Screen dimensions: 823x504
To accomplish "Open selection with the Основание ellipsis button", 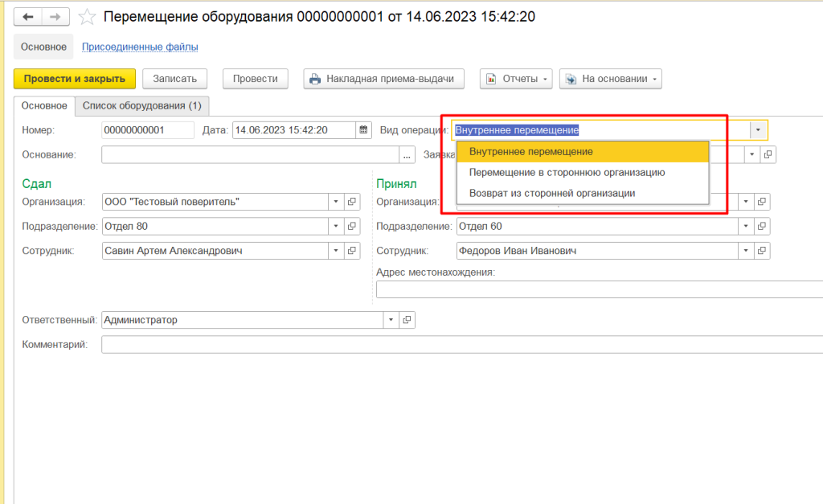I will (407, 155).
